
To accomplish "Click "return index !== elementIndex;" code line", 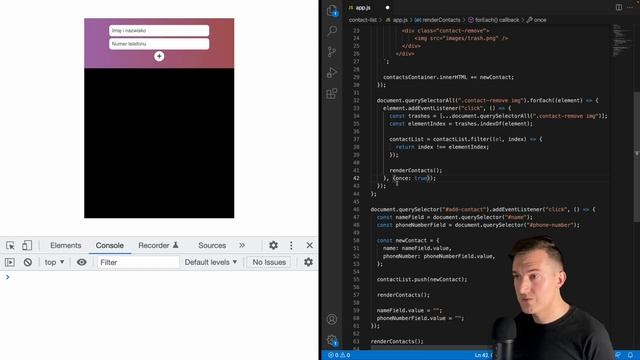I will [x=442, y=147].
